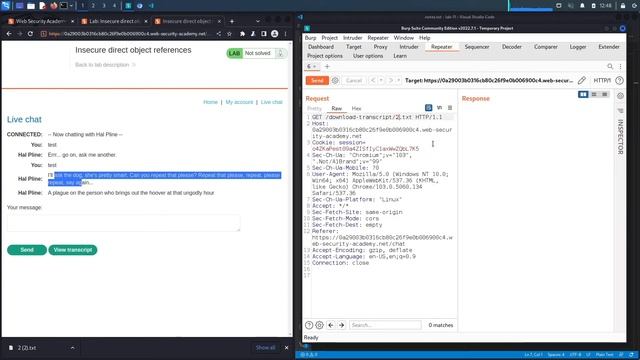This screenshot has height=360, width=640.
Task: Click Show all downloads
Action: tap(265, 348)
